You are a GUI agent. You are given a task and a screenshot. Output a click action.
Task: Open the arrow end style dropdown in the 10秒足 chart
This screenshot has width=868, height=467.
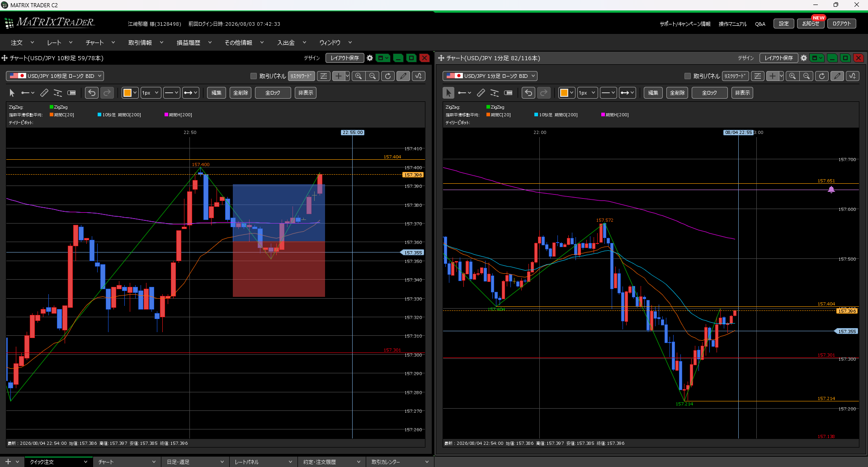pos(190,93)
